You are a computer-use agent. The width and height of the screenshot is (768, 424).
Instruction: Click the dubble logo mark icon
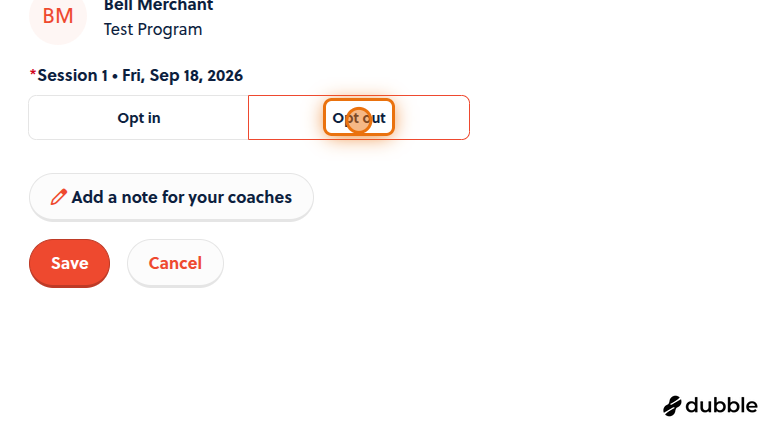[x=672, y=406]
